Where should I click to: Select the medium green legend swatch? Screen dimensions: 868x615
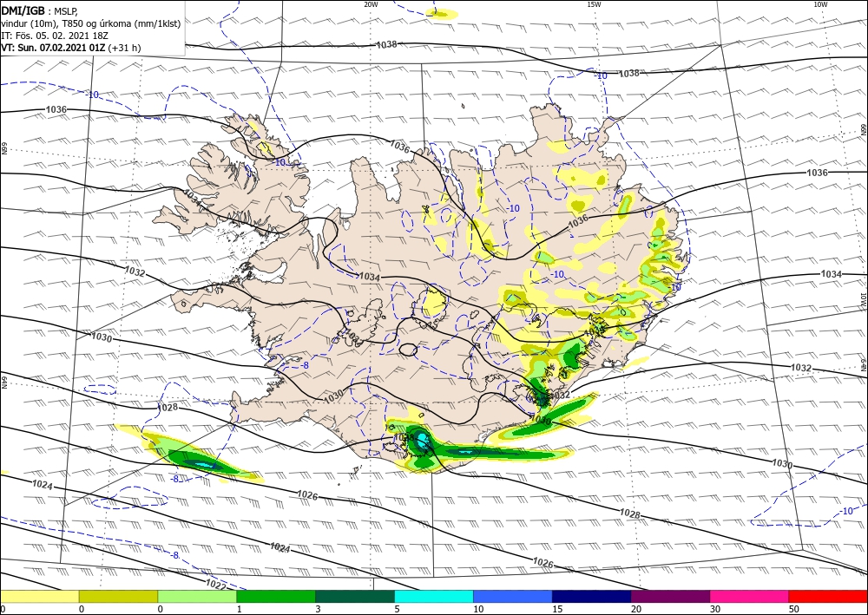click(276, 597)
